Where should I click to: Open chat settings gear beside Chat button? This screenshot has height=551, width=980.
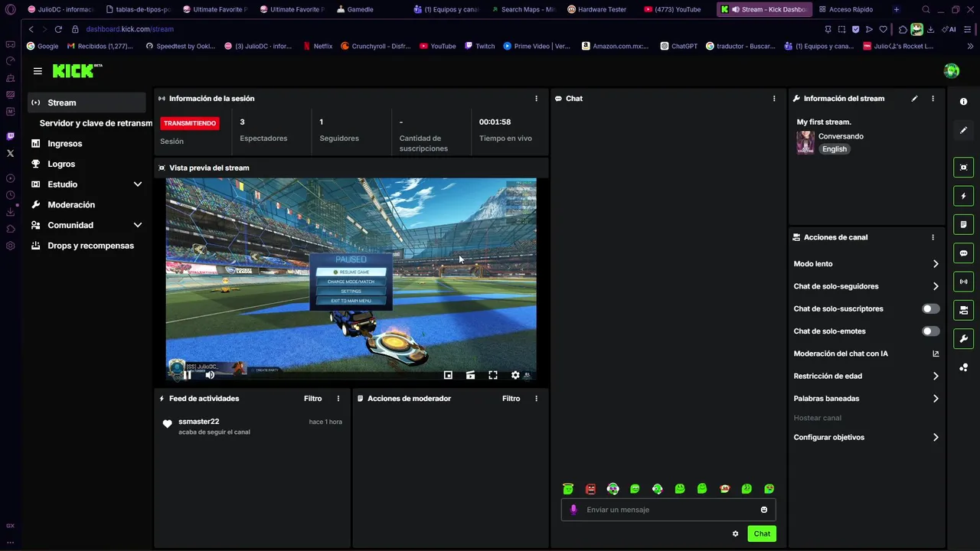coord(736,533)
